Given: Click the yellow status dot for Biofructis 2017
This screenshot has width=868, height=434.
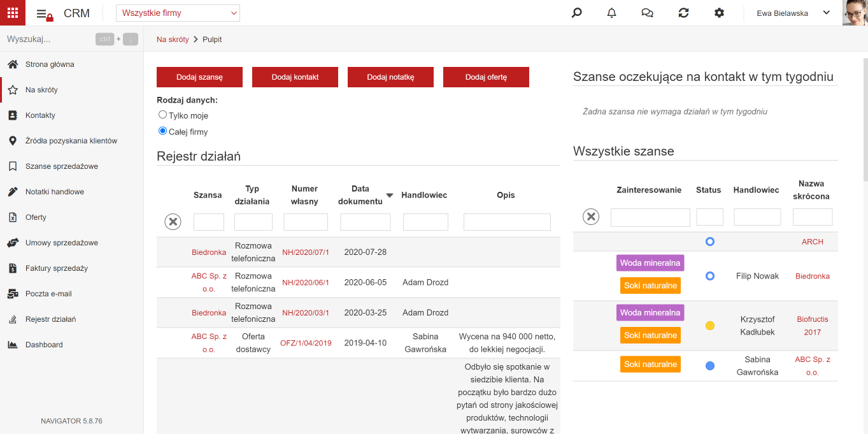Looking at the screenshot, I should pyautogui.click(x=710, y=326).
